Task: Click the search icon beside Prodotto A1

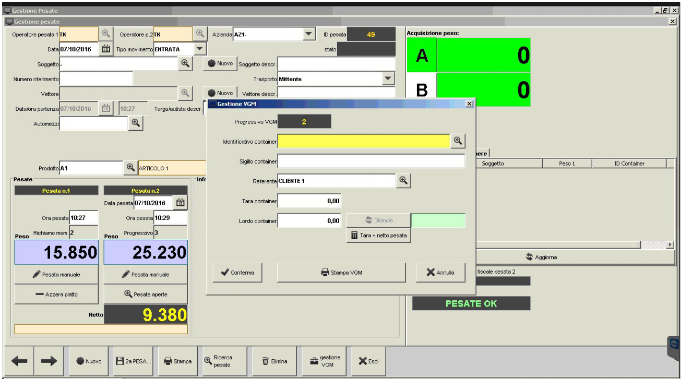Action: (x=130, y=168)
